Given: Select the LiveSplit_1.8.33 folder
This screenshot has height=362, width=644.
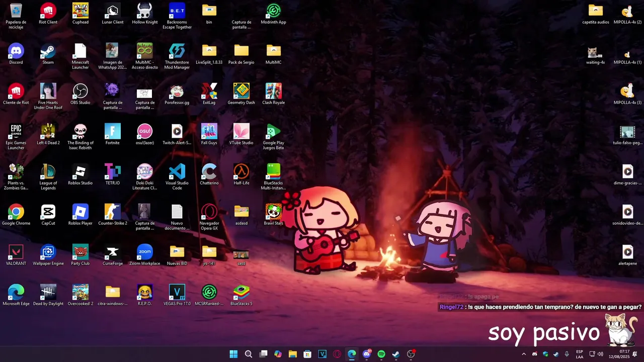Looking at the screenshot, I should tap(209, 54).
